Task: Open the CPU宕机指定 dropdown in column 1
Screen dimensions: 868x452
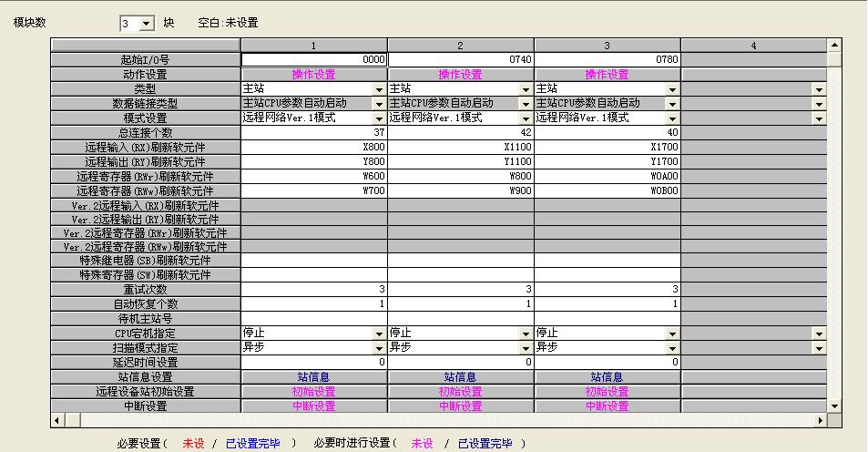Action: click(x=379, y=334)
